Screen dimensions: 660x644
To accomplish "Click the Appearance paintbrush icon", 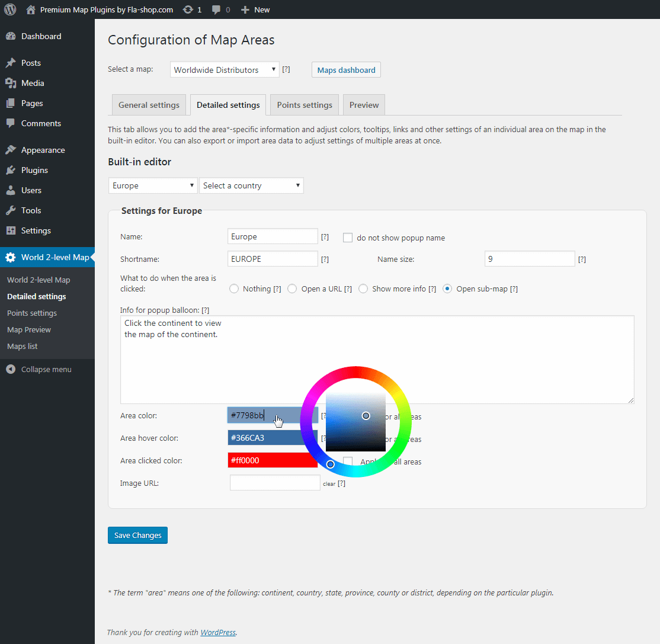I will click(11, 150).
